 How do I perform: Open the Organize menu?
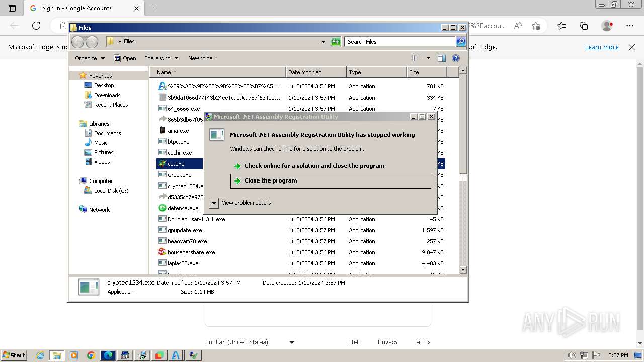pos(90,58)
